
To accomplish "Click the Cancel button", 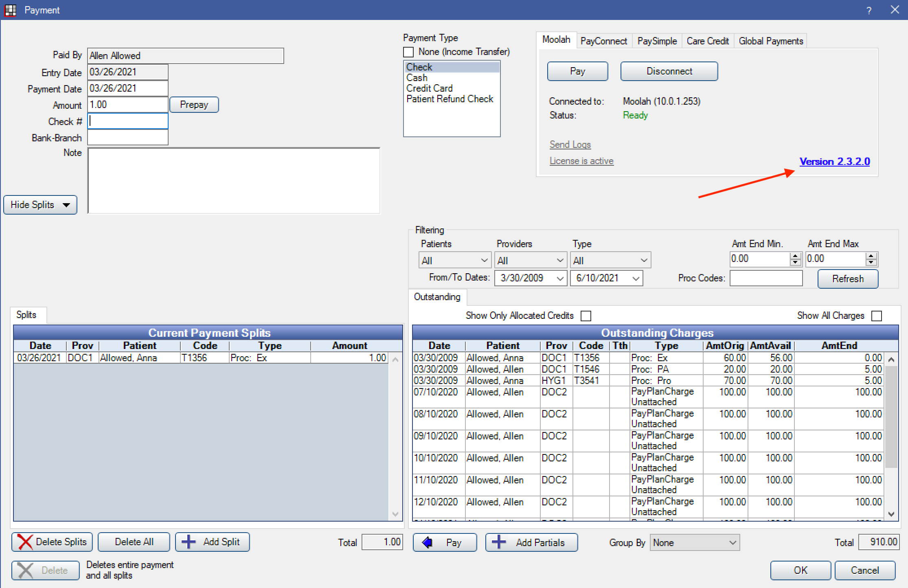I will point(865,570).
